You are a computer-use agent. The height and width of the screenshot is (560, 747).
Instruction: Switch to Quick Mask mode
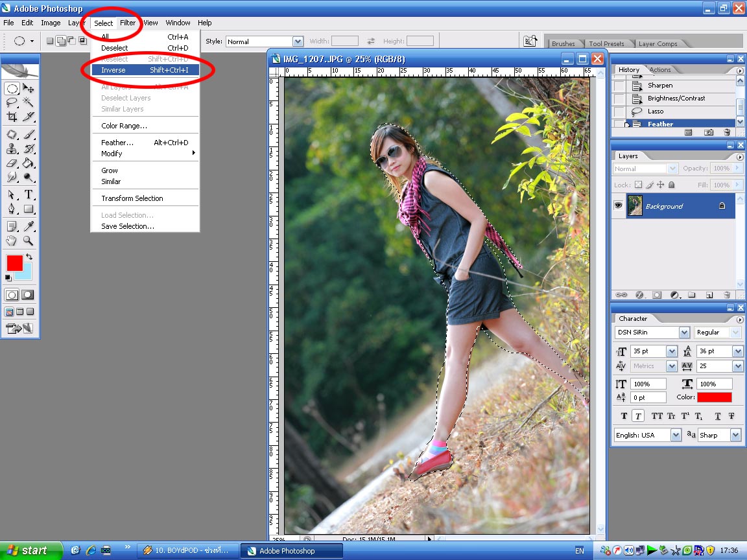[x=28, y=295]
